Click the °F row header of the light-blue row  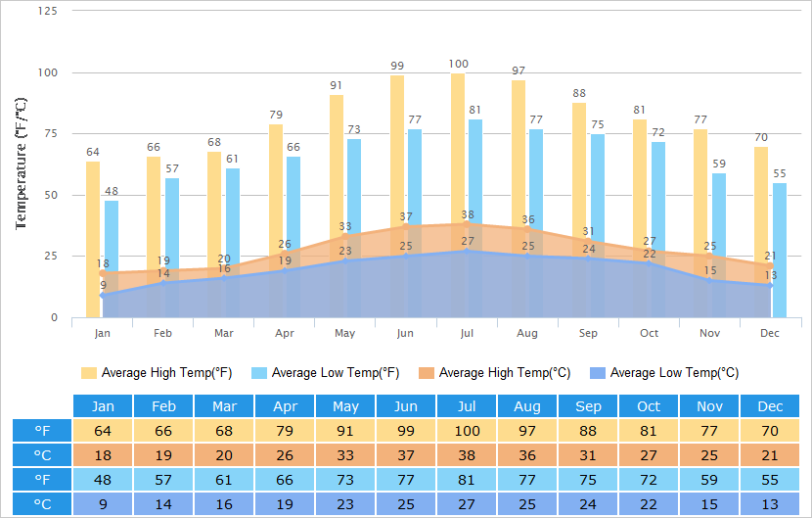[x=42, y=479]
